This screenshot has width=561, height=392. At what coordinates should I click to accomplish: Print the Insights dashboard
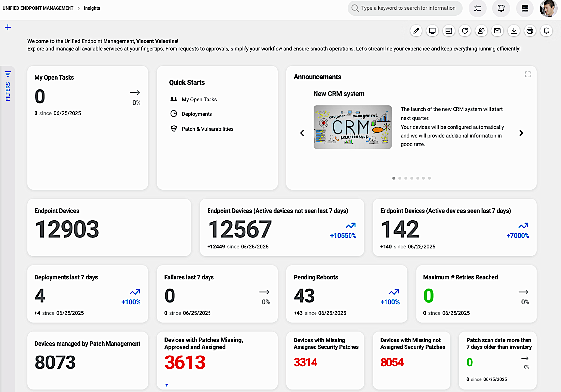point(530,31)
